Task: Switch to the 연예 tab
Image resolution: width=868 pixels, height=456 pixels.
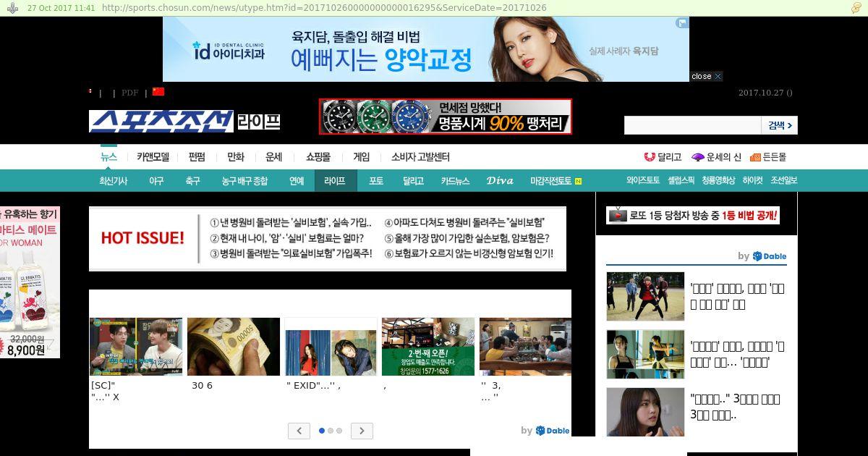Action: coord(297,181)
